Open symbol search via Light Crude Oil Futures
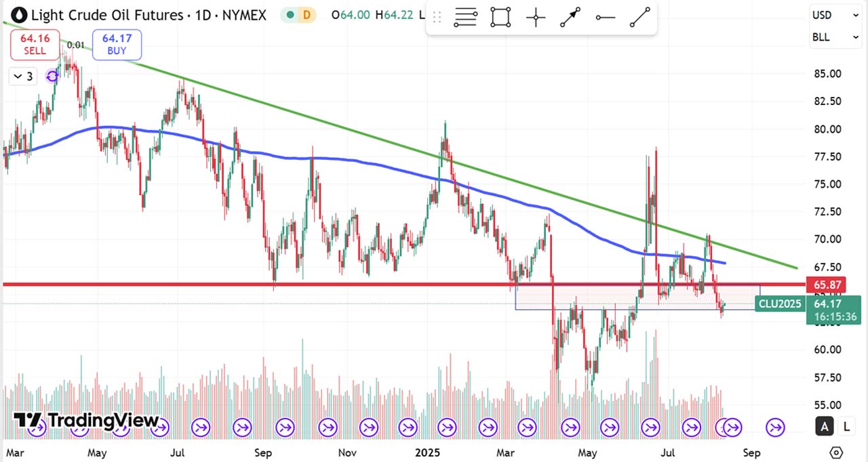 (107, 15)
